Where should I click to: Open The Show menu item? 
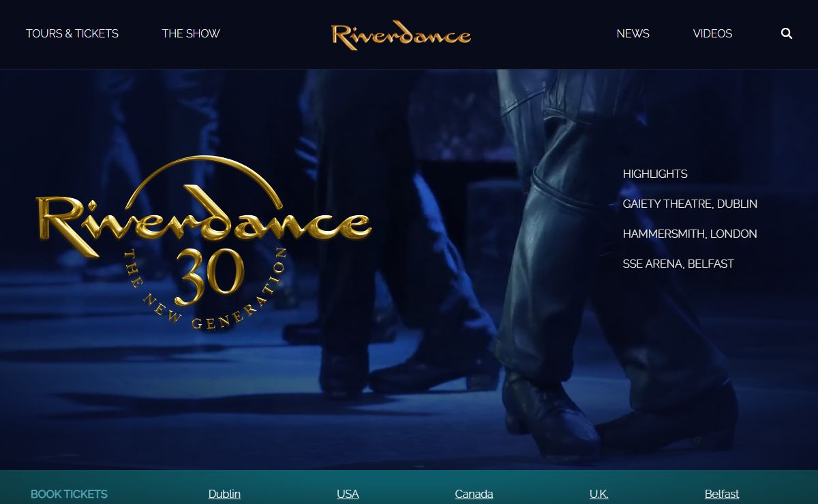pos(191,33)
